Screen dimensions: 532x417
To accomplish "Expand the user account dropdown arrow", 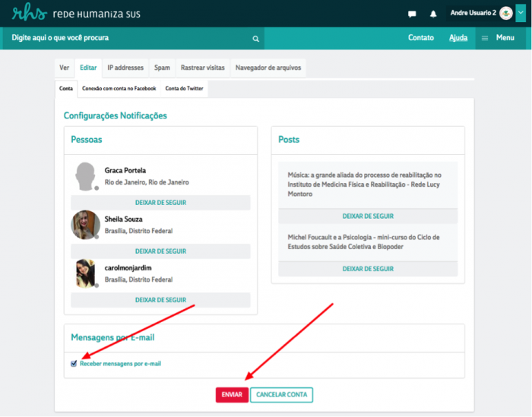I will coord(521,13).
